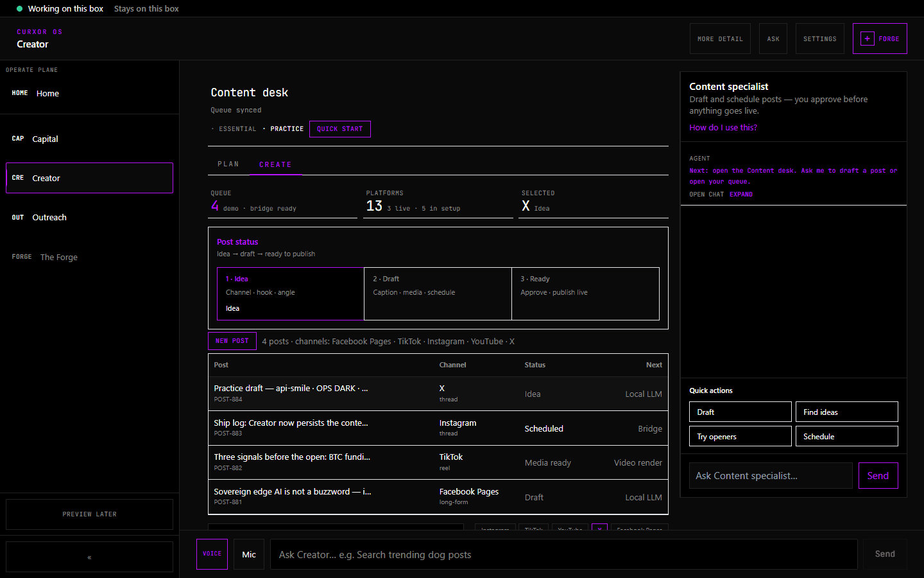Click the FORGE button in header

click(x=880, y=39)
